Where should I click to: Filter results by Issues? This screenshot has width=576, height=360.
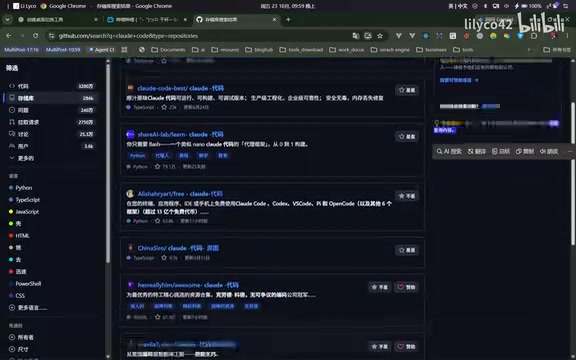pos(51,110)
